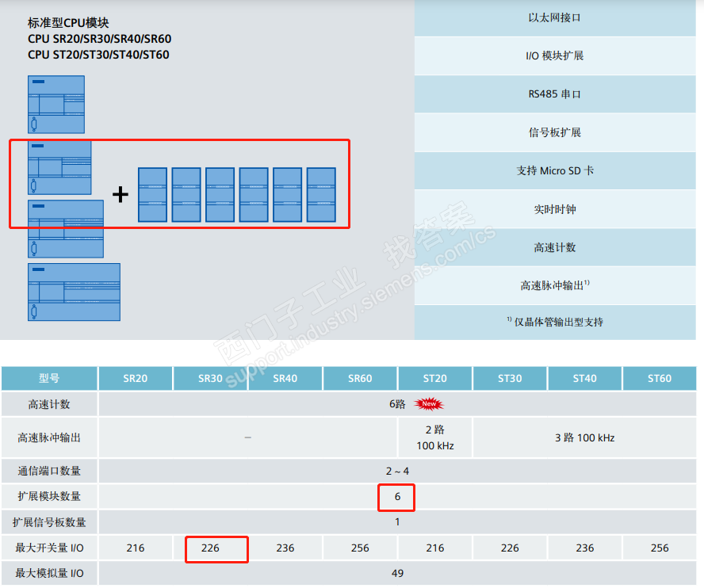Select the 以太网接口 feature row
The height and width of the screenshot is (588, 704).
[x=555, y=18]
